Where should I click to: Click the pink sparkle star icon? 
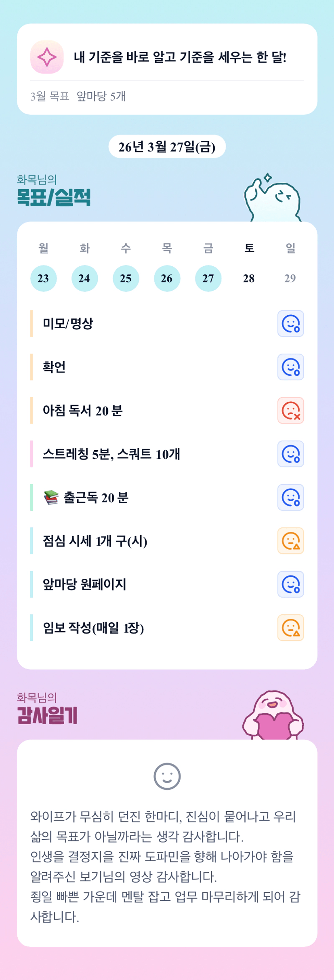(x=47, y=57)
